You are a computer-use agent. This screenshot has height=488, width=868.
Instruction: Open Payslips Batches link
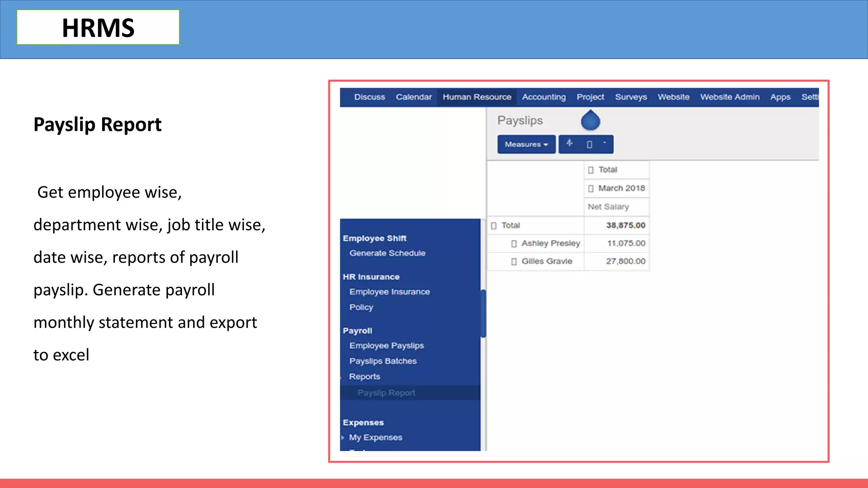click(x=383, y=361)
